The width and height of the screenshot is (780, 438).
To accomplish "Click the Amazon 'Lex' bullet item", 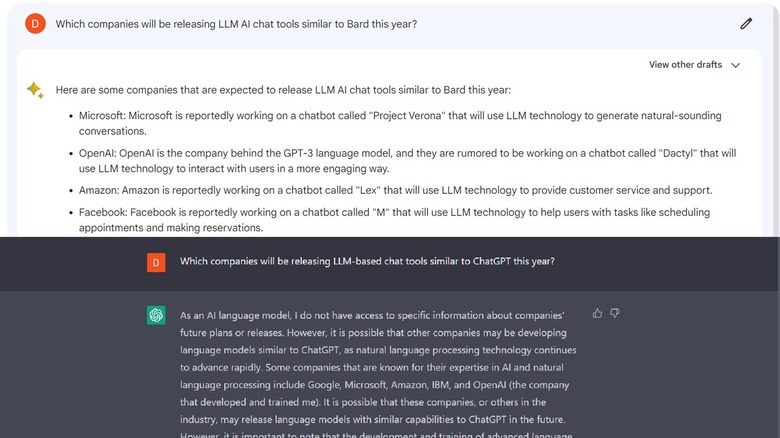I will point(396,190).
